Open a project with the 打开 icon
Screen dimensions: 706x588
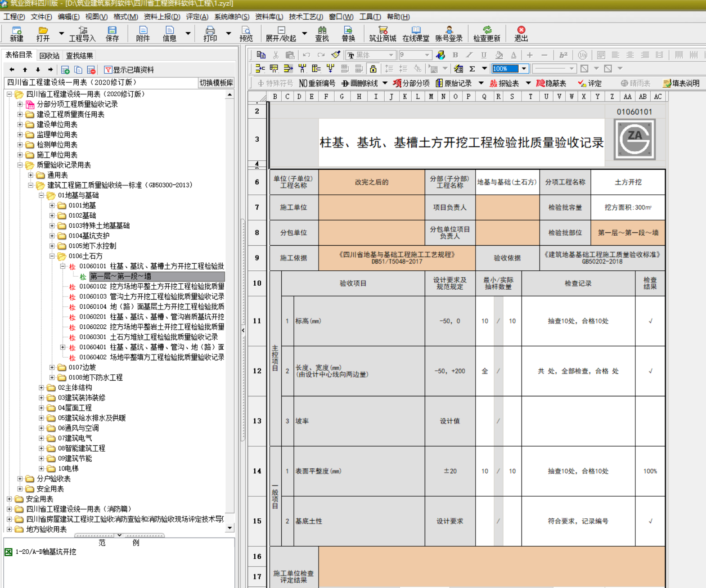(x=43, y=34)
